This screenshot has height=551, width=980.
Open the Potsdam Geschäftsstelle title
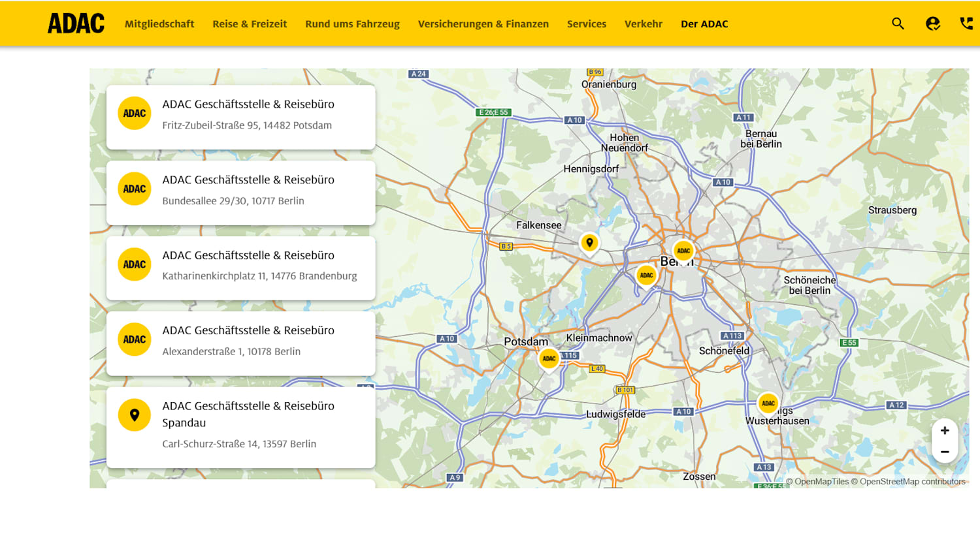click(248, 104)
